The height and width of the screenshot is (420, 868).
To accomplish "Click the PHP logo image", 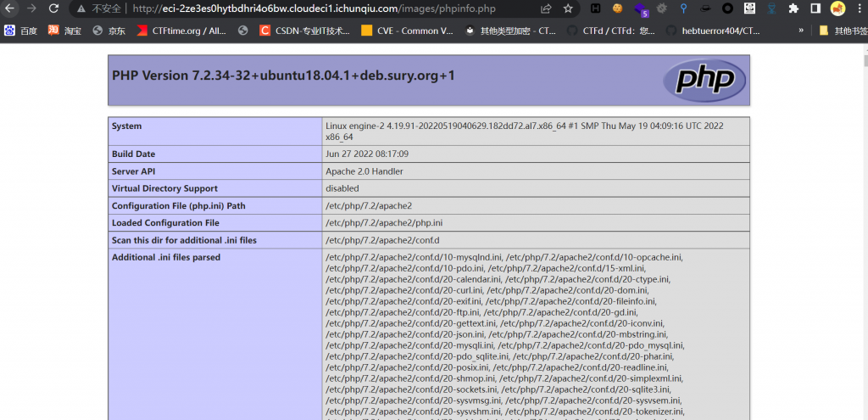I will pos(704,80).
